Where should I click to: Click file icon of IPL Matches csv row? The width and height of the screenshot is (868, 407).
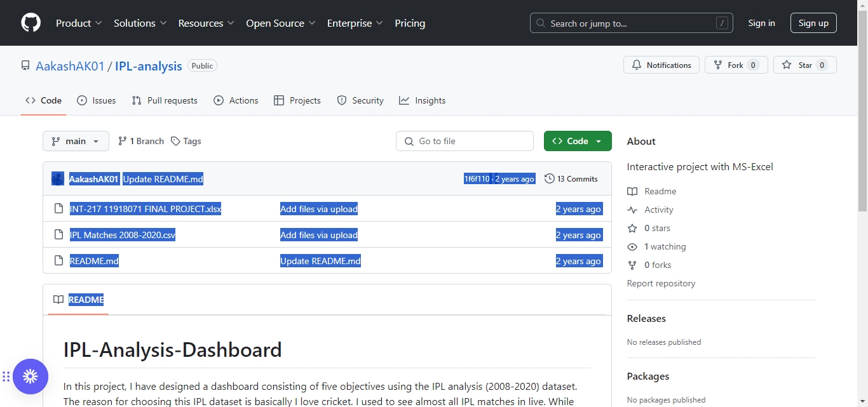click(58, 234)
